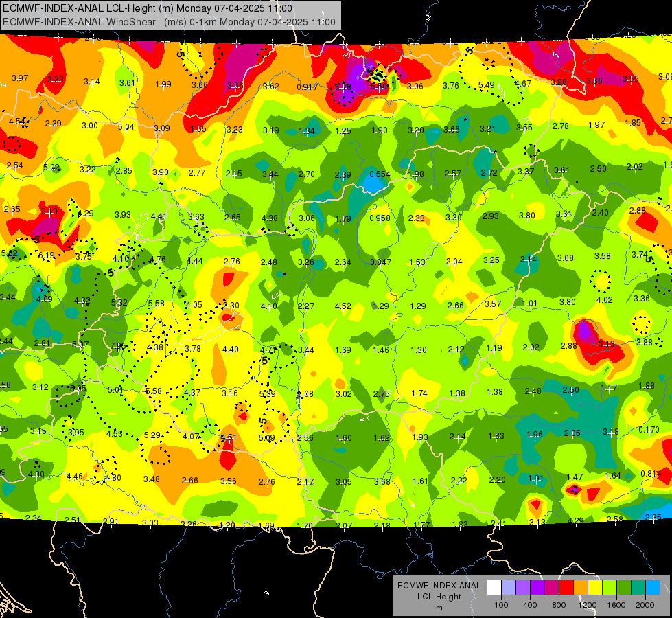672x618 pixels.
Task: Click the light lavender swatch in the legend
Action: tap(509, 588)
